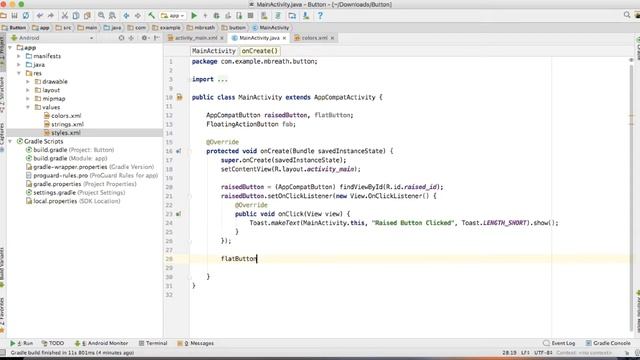Start debugging with the bug icon
640x360 pixels.
[x=216, y=16]
